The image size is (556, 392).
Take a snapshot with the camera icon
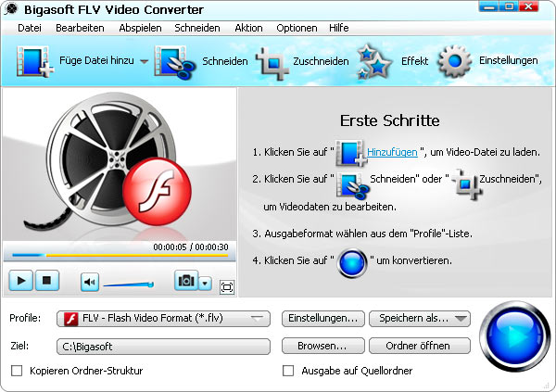(x=186, y=281)
